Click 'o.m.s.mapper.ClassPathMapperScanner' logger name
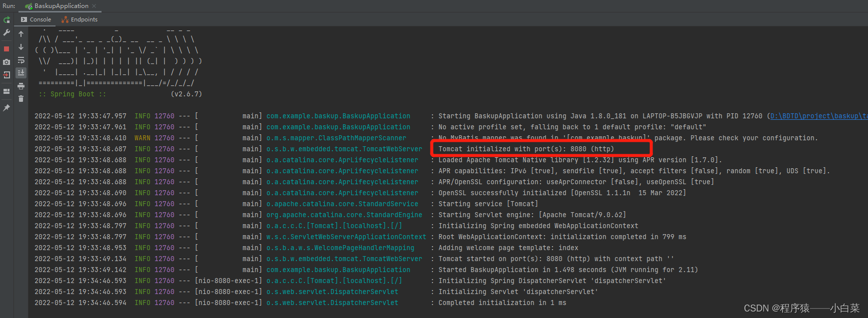 click(x=336, y=138)
